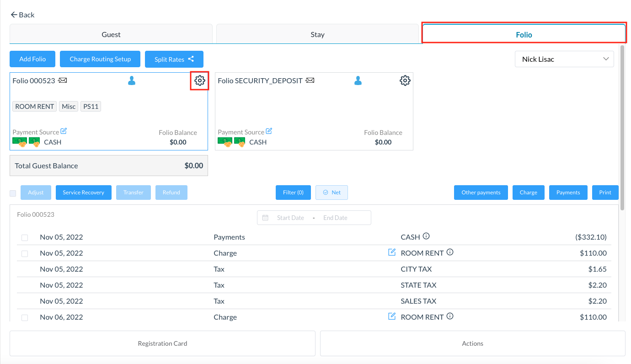Click person icon on Folio SECURITY_DEPOSIT card
The width and height of the screenshot is (631, 364).
358,81
